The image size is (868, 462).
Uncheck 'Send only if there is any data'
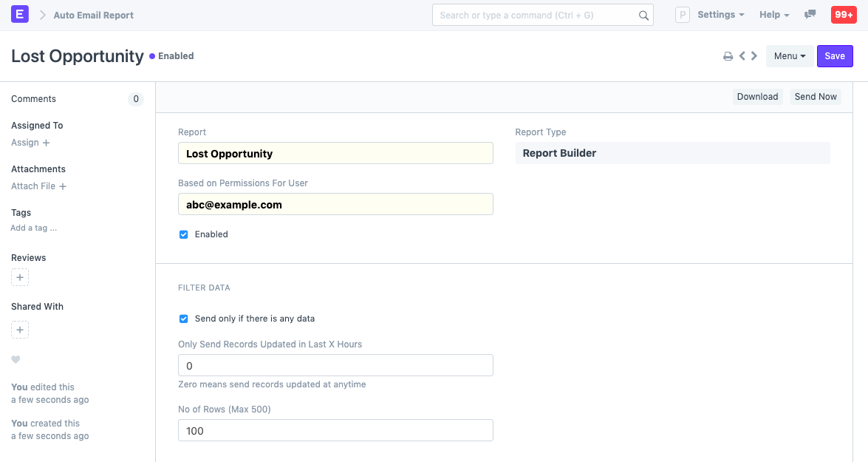pos(183,319)
